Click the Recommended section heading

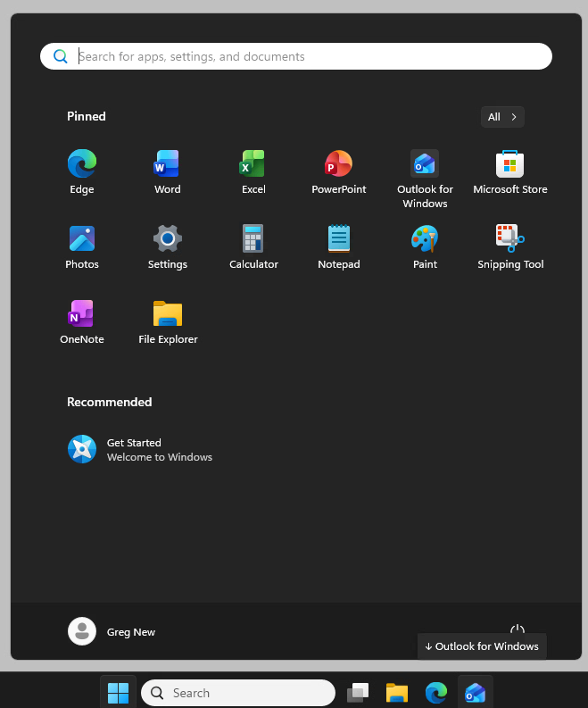[109, 402]
